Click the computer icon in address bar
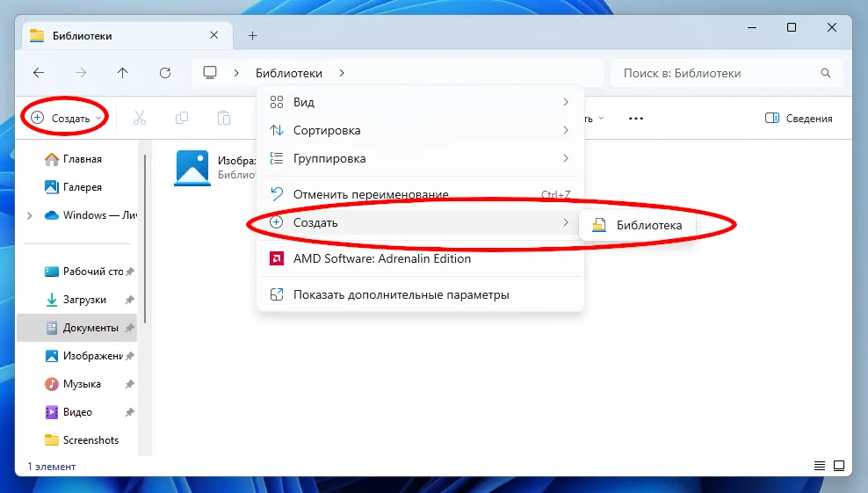 pyautogui.click(x=210, y=73)
